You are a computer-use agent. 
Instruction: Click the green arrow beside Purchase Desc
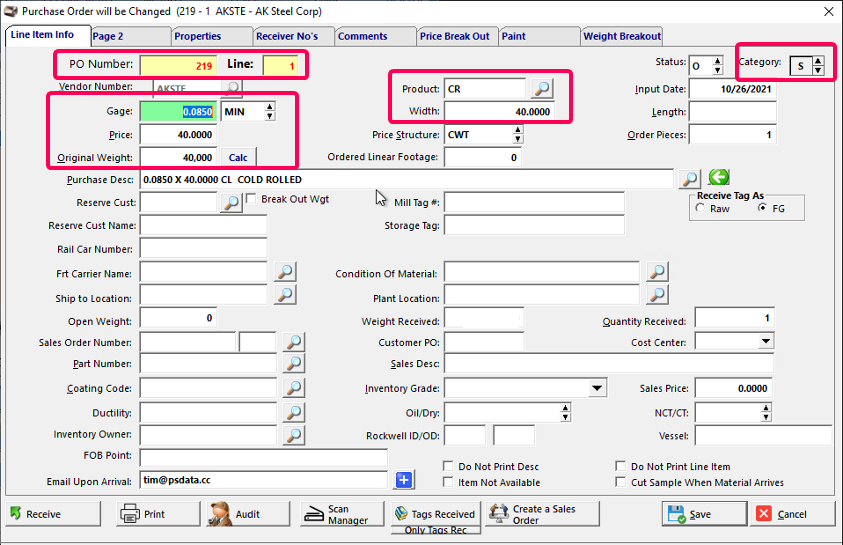718,178
